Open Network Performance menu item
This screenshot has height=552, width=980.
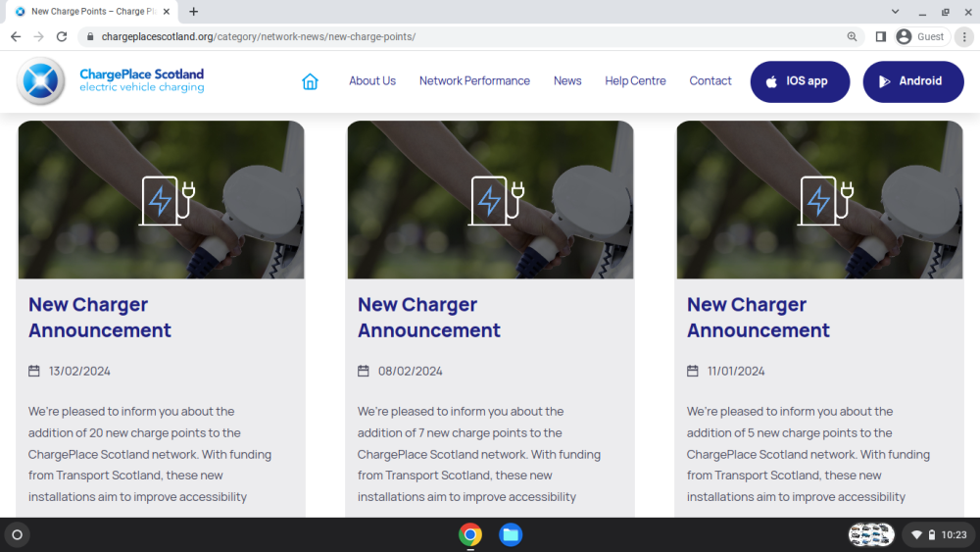point(474,81)
